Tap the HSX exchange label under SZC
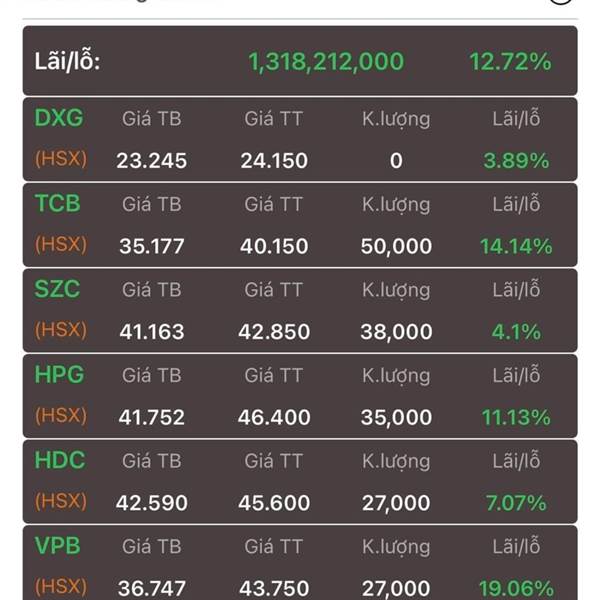 61,330
